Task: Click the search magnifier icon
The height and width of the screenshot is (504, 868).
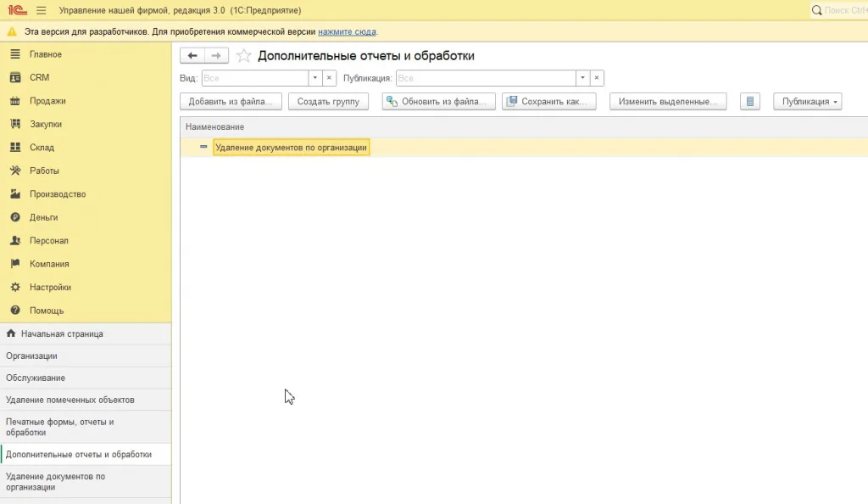Action: pyautogui.click(x=816, y=10)
